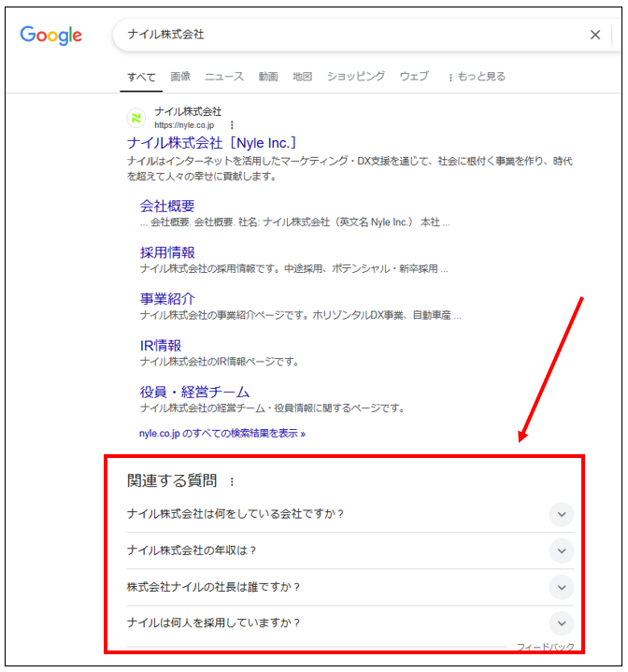Click the description ナイル株式会社のIR情報ページです。
The width and height of the screenshot is (628, 672).
(220, 362)
